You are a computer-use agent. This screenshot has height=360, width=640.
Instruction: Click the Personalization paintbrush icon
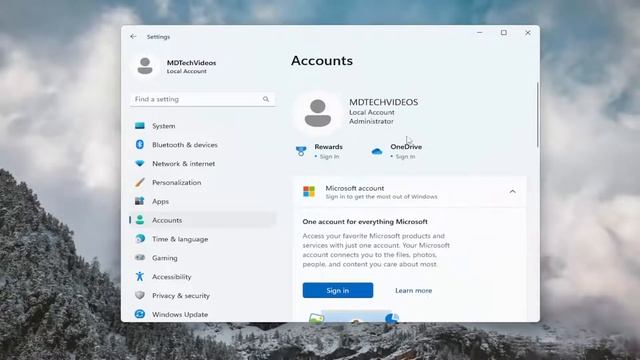pyautogui.click(x=140, y=182)
